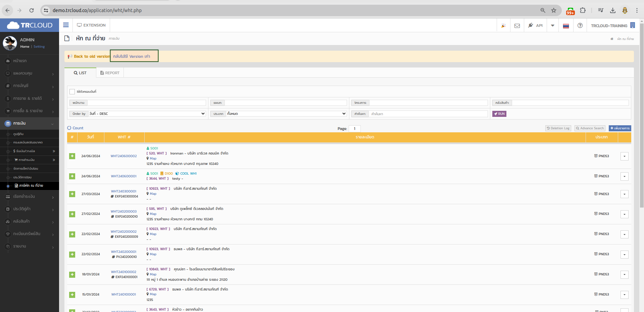644x312 pixels.
Task: Open action dropdown for WHT240100002 row
Action: coord(624,274)
